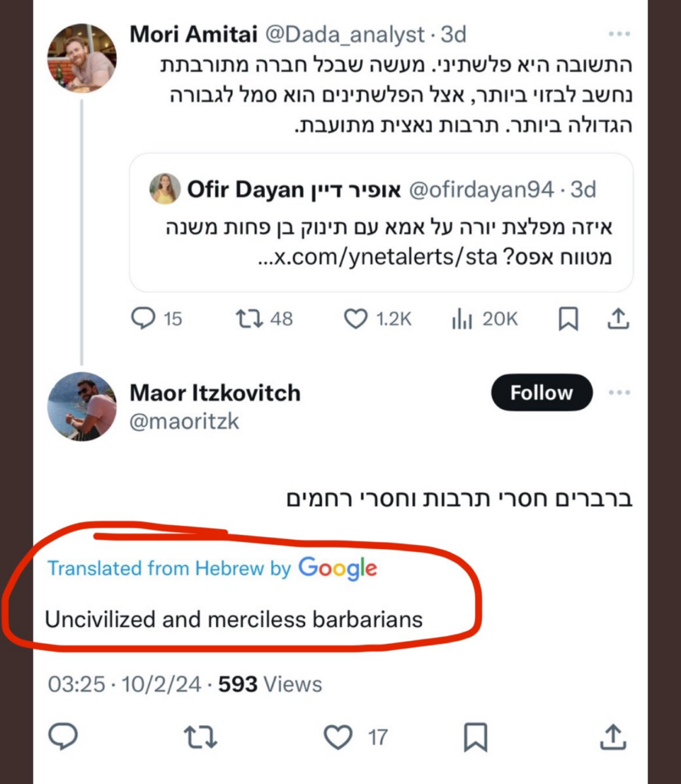Open the analytics icon showing 20K views
The height and width of the screenshot is (784, 681).
click(x=461, y=319)
